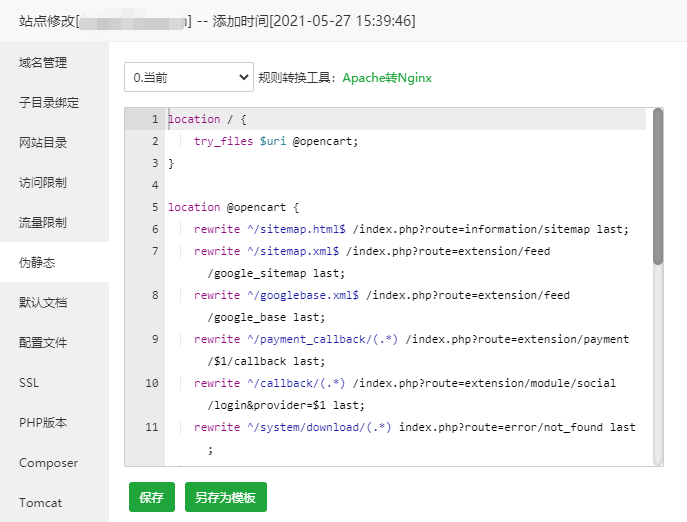Click the 保存 button
This screenshot has width=687, height=522.
(152, 497)
